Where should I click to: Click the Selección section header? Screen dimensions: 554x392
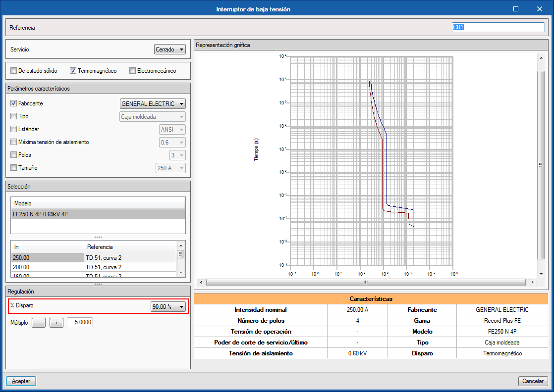point(98,186)
